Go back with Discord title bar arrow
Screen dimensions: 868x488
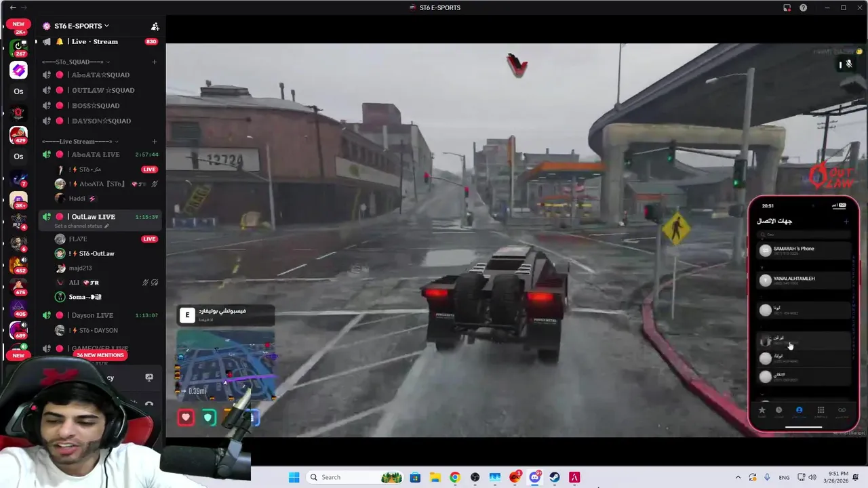pos(13,7)
